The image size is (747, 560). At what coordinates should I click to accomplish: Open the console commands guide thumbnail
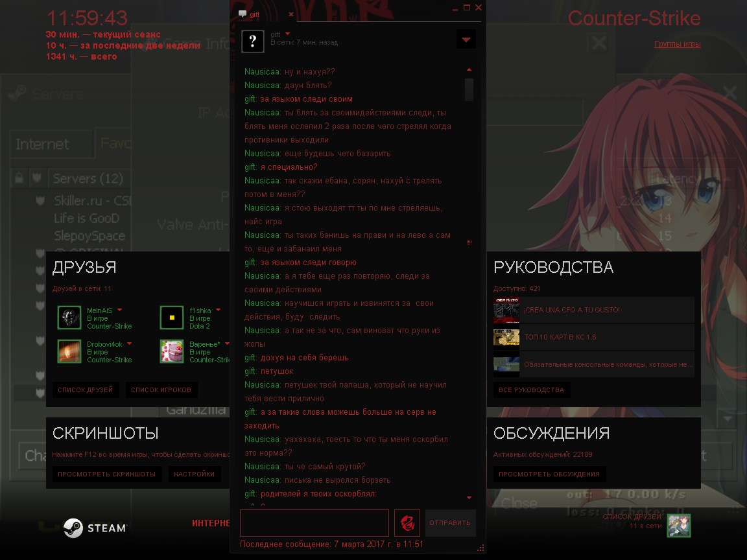coord(506,364)
